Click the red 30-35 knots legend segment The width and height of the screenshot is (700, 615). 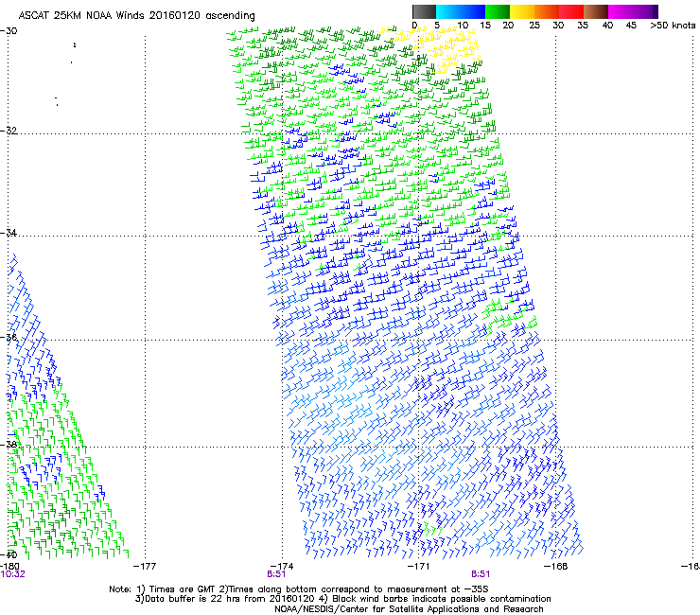point(571,11)
